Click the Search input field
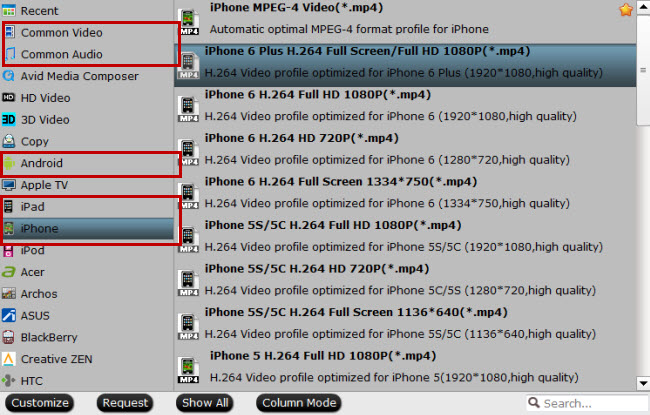Image resolution: width=650 pixels, height=415 pixels. tap(587, 403)
